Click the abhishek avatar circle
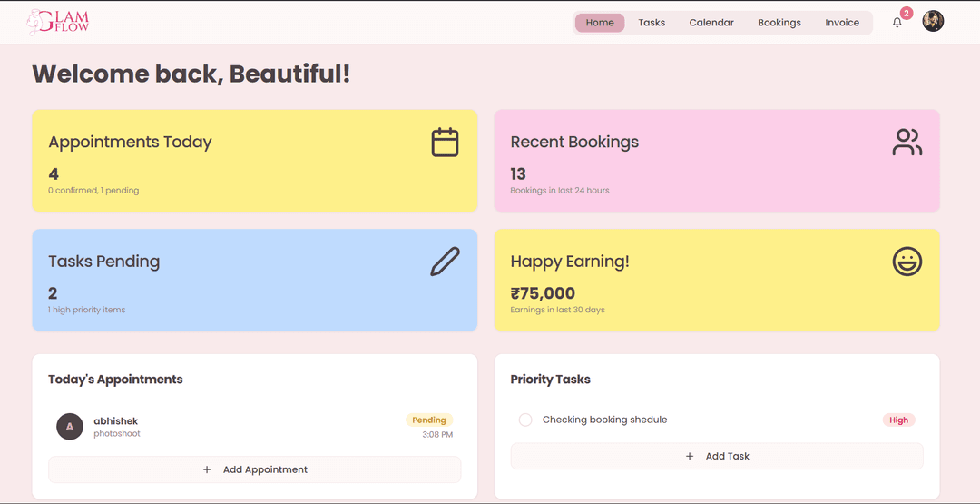 (x=70, y=427)
